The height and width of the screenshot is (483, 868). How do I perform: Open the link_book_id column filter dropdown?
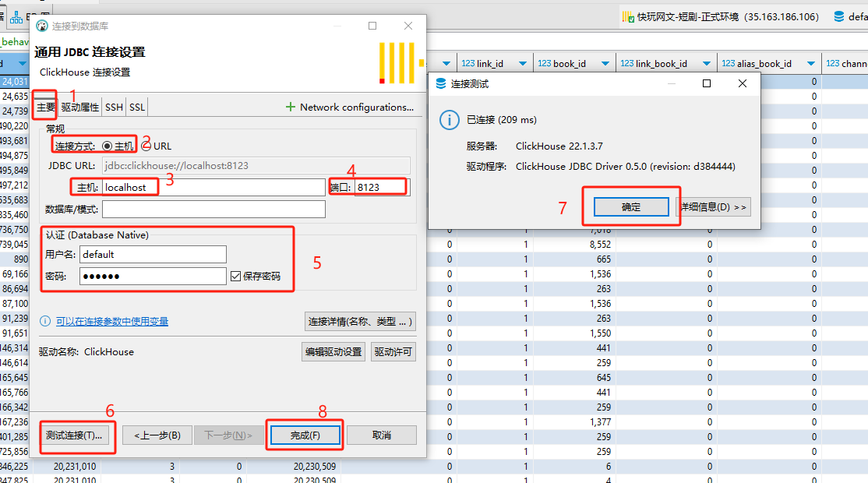pyautogui.click(x=707, y=64)
